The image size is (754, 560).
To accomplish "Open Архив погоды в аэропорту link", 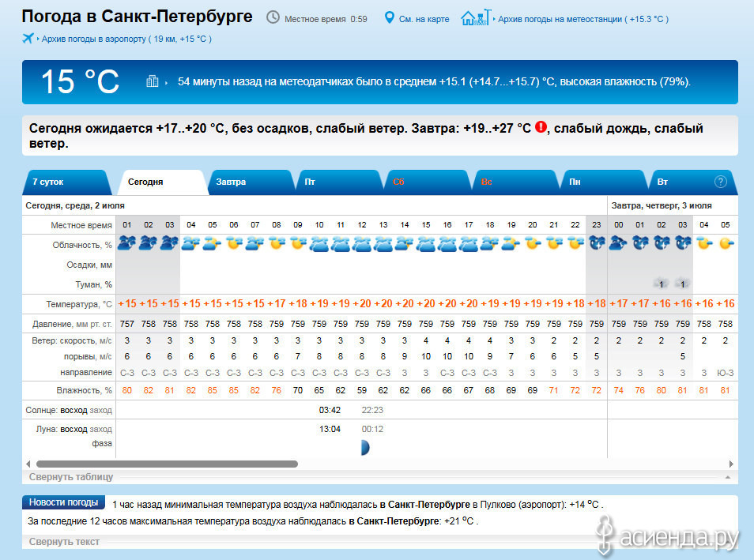I will 126,39.
